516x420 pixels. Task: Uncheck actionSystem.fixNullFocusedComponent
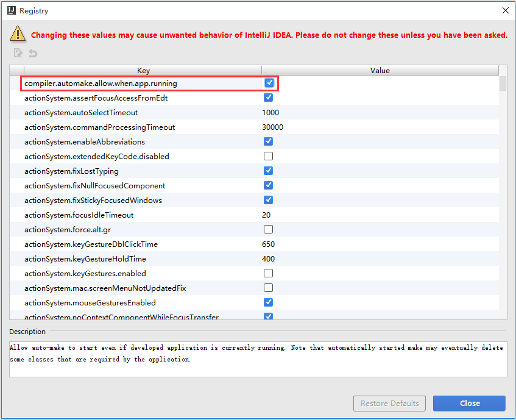tap(268, 185)
